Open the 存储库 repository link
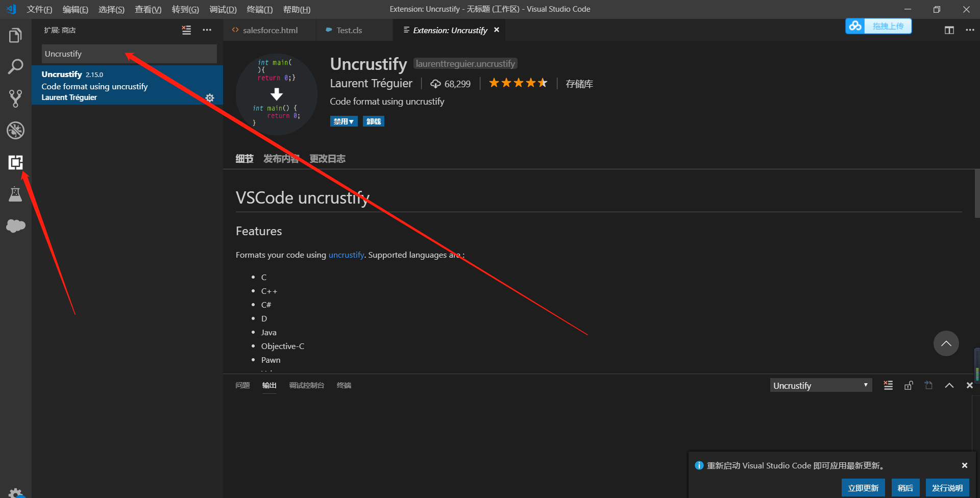 click(579, 84)
